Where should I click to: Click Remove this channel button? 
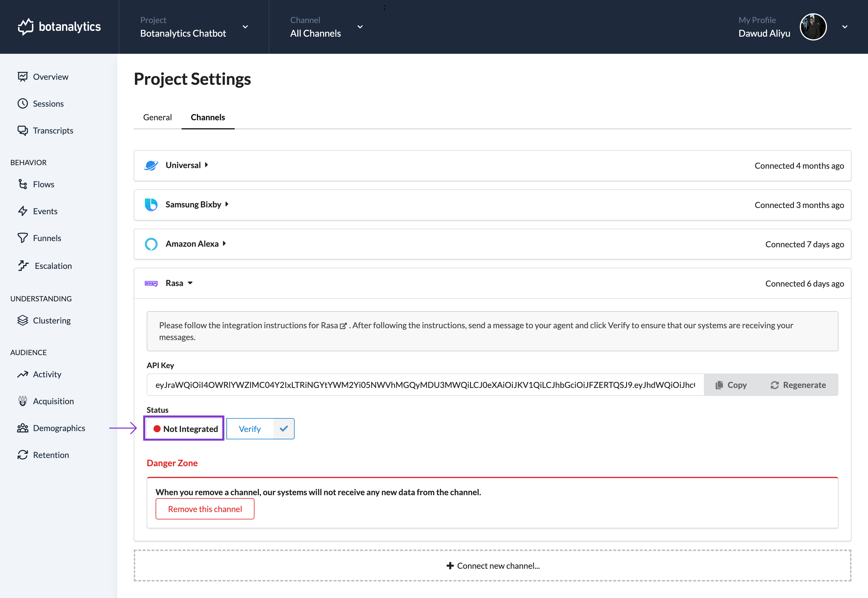pyautogui.click(x=205, y=509)
